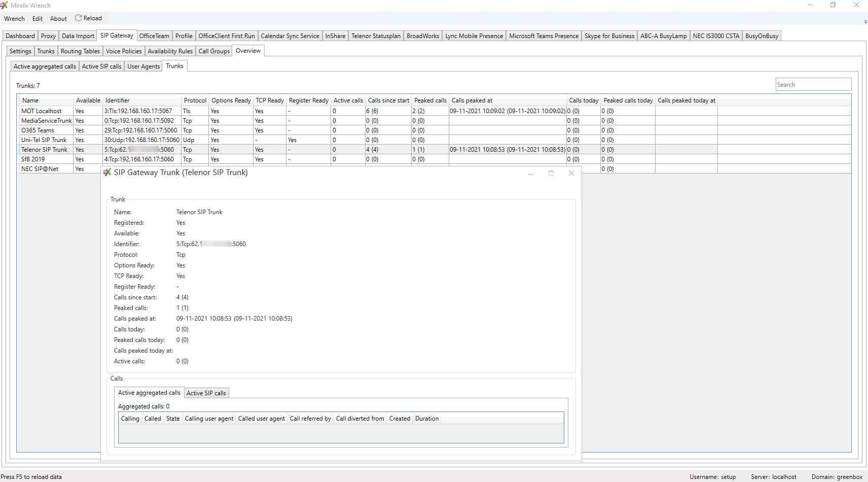The height and width of the screenshot is (482, 868).
Task: Switch to NEC IS3000 CSTA tab
Action: 716,36
